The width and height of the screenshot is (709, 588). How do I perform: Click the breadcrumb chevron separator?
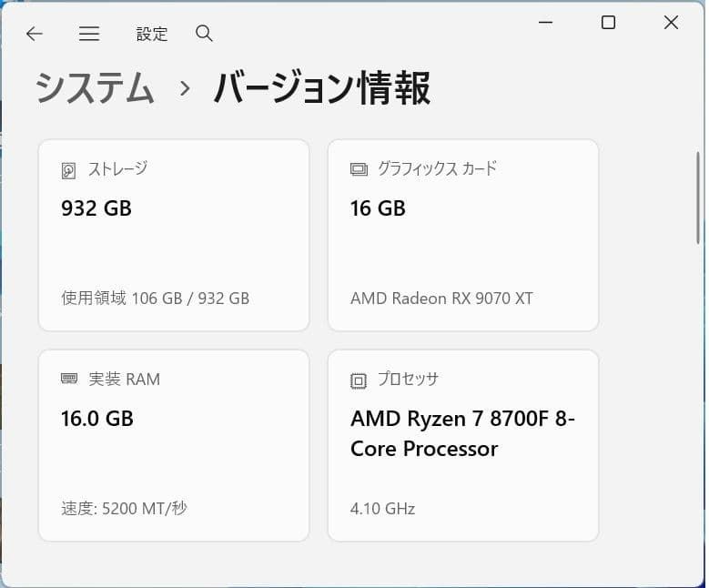click(185, 88)
